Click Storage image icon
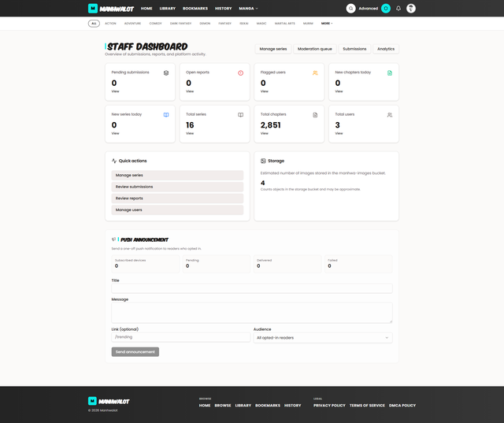Viewport: 504px width, 423px height. [263, 161]
